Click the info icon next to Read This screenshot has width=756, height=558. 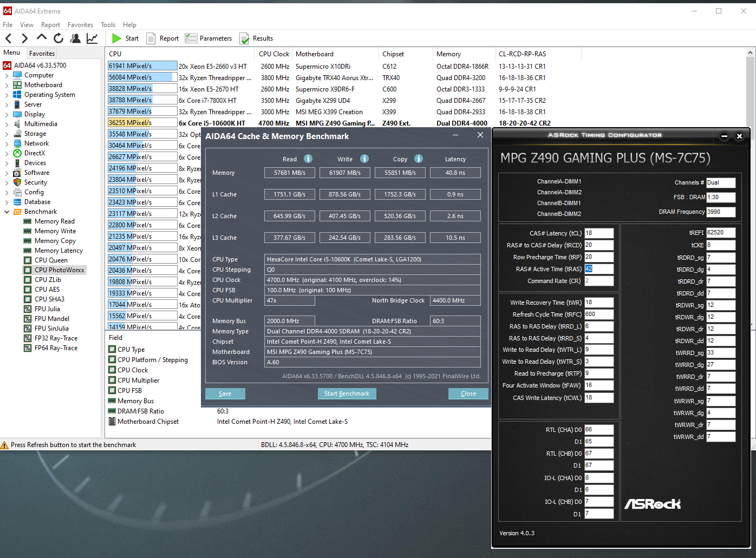point(308,159)
